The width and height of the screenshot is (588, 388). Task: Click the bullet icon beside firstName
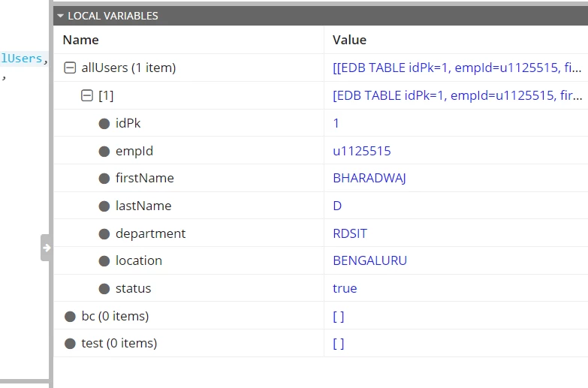click(x=104, y=179)
